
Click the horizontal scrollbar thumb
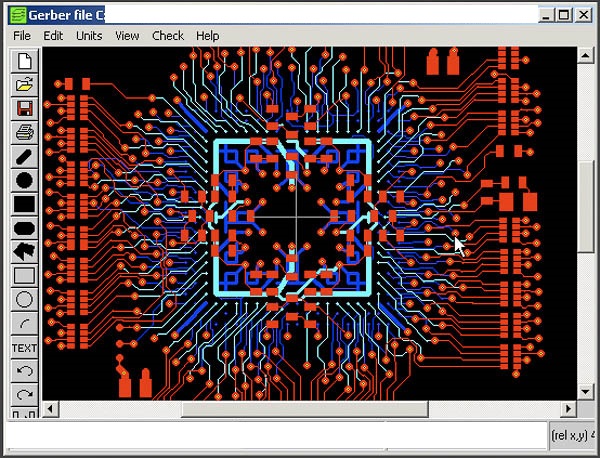pyautogui.click(x=305, y=409)
